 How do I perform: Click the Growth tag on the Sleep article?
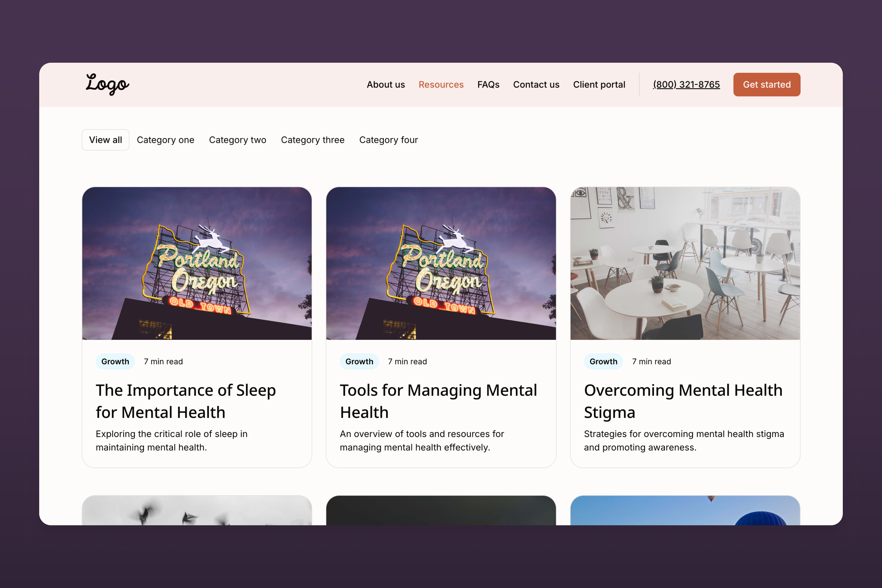115,362
